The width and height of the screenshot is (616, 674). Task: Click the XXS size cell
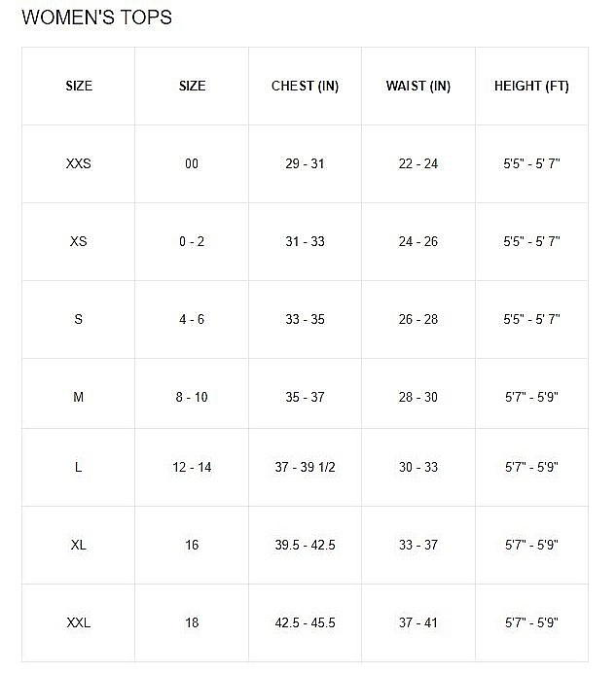pos(79,163)
